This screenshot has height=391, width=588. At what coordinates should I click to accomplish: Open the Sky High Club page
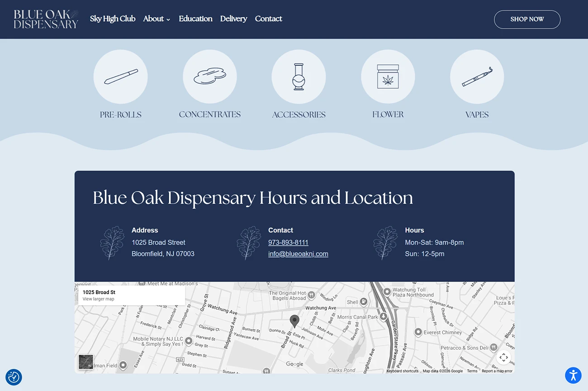[113, 19]
